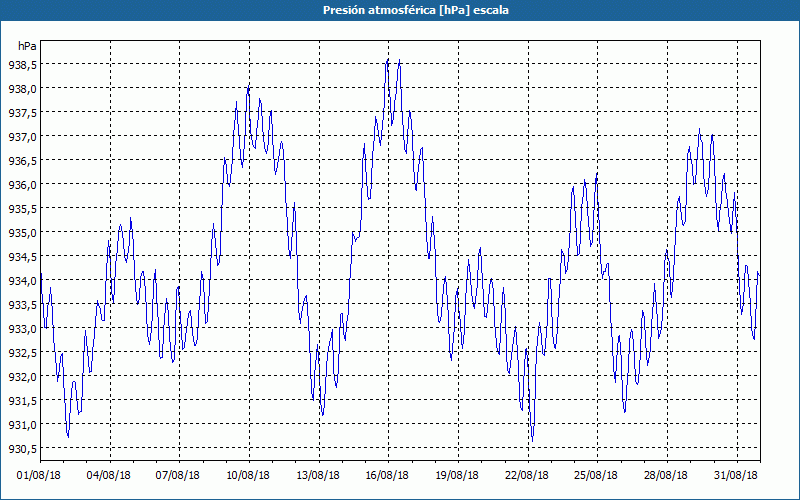Click the 932,5 y-axis label

click(x=22, y=353)
